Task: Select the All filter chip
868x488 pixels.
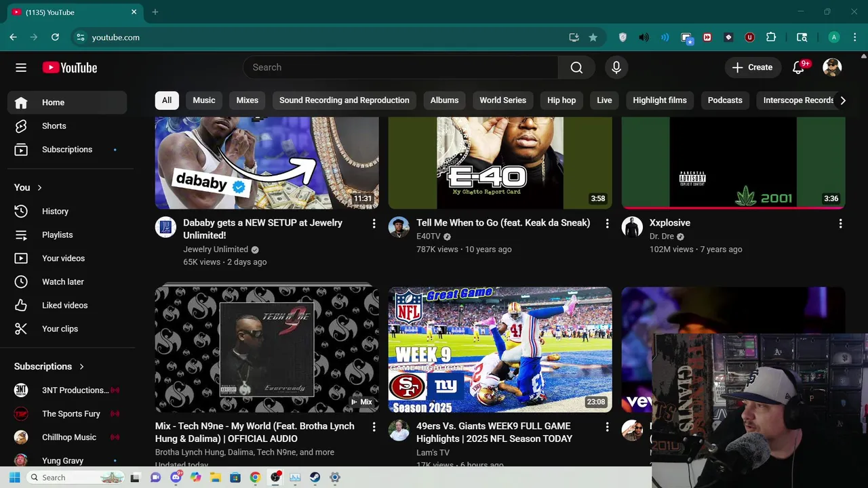Action: pos(167,100)
